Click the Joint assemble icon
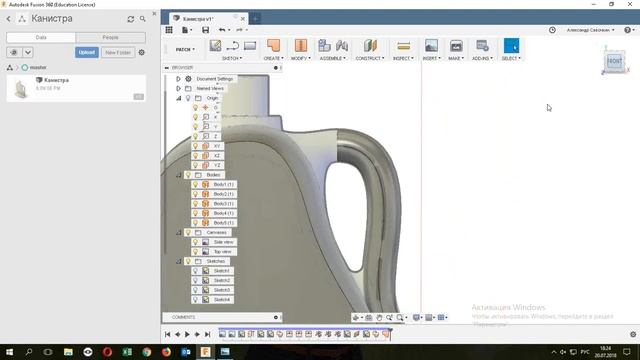This screenshot has height=360, width=640. [x=342, y=46]
